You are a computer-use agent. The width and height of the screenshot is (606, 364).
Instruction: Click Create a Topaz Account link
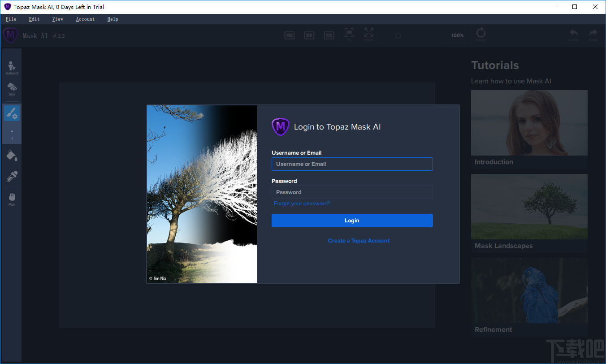click(359, 241)
